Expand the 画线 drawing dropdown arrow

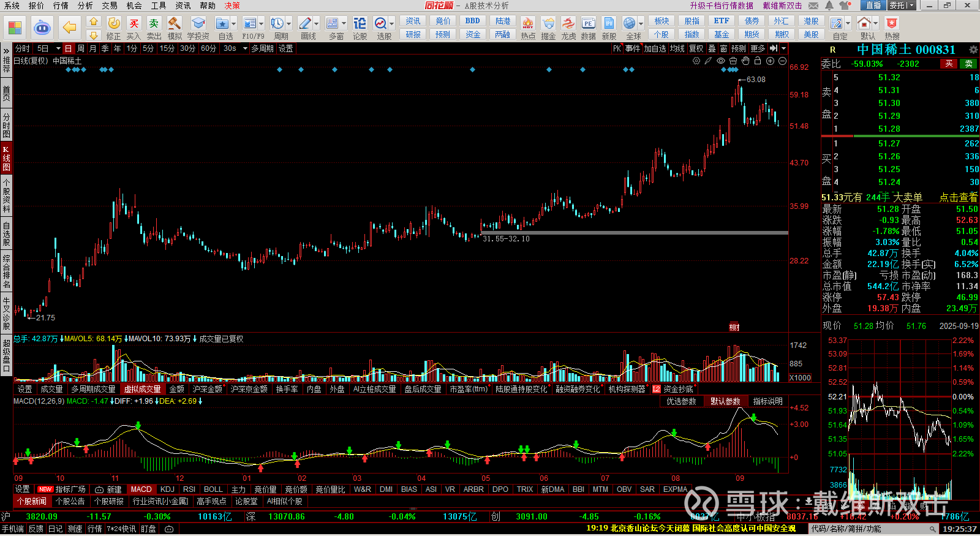tap(316, 24)
